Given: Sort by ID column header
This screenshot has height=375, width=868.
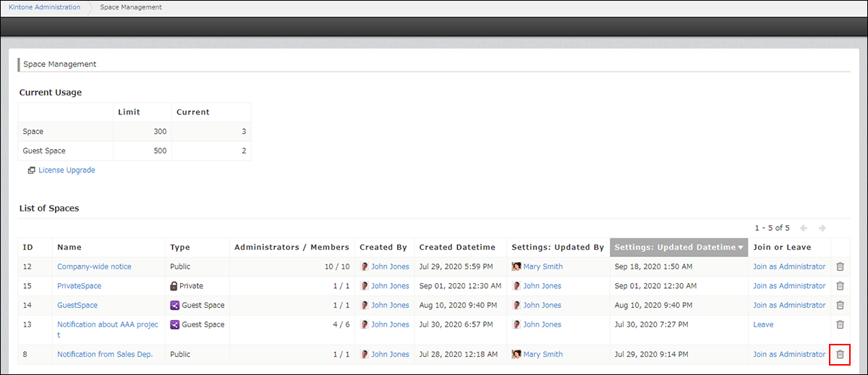Looking at the screenshot, I should (28, 247).
